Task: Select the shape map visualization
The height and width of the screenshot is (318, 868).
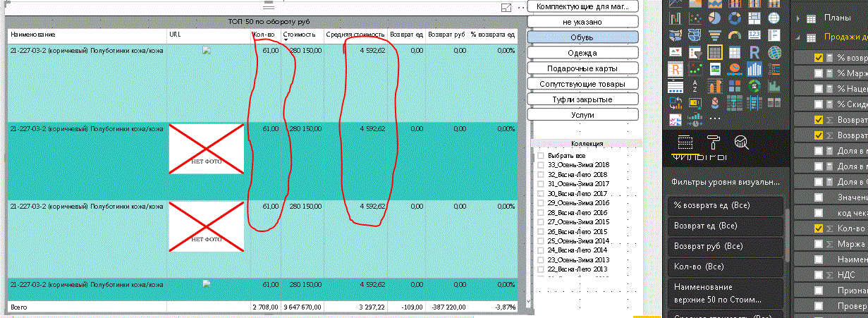Action: tap(695, 35)
